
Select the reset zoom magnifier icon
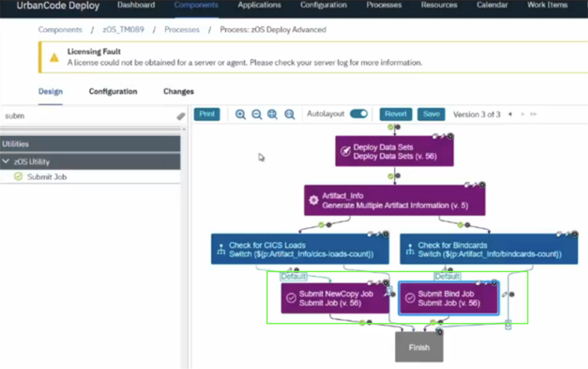point(290,114)
